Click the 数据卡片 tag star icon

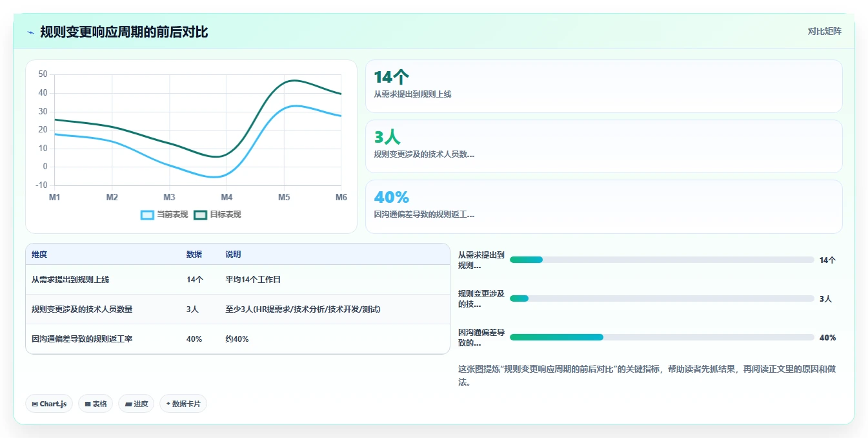(x=168, y=404)
